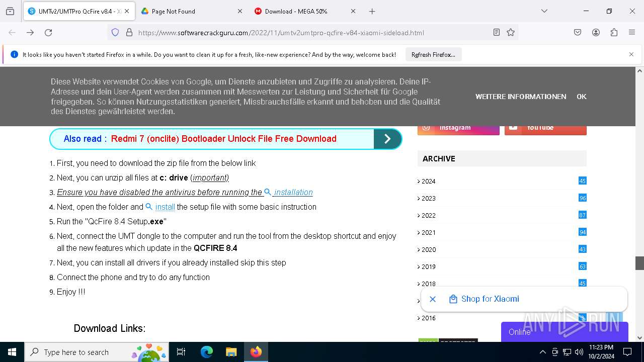This screenshot has width=644, height=362.
Task: Close the Shop for Xiaomi popup
Action: pos(433,299)
